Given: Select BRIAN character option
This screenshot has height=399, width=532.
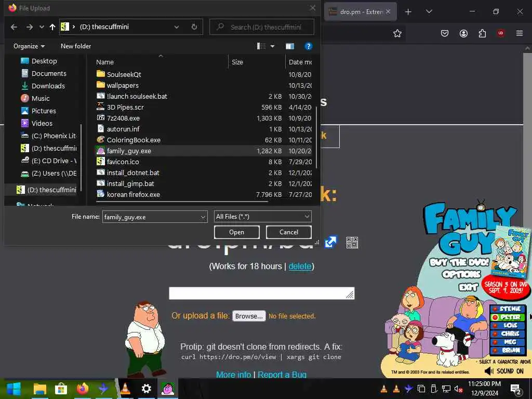Looking at the screenshot, I should coord(507,350).
